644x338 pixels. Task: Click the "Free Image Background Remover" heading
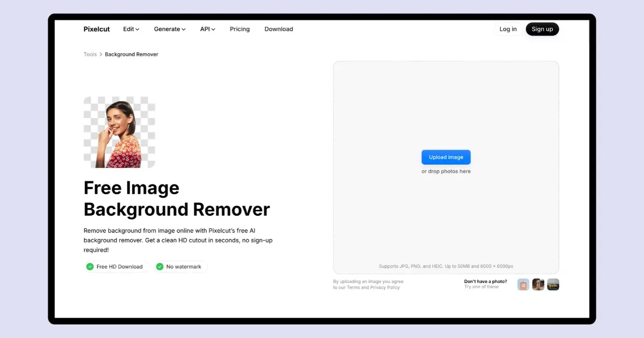tap(177, 199)
